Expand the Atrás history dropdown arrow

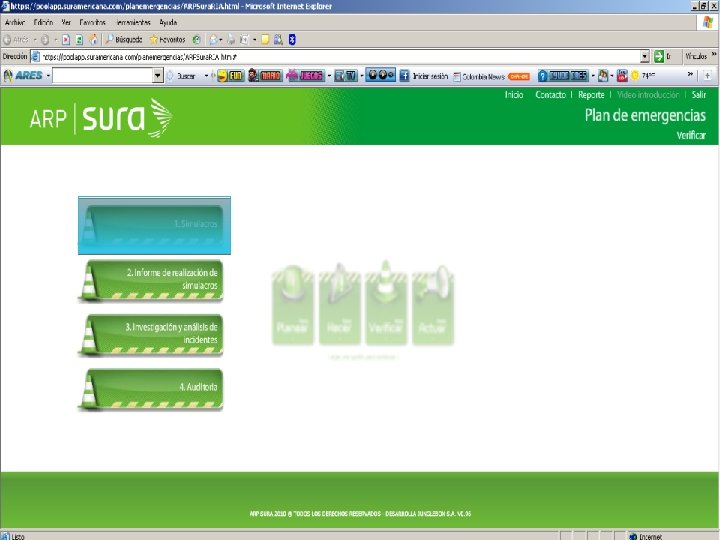[35, 40]
